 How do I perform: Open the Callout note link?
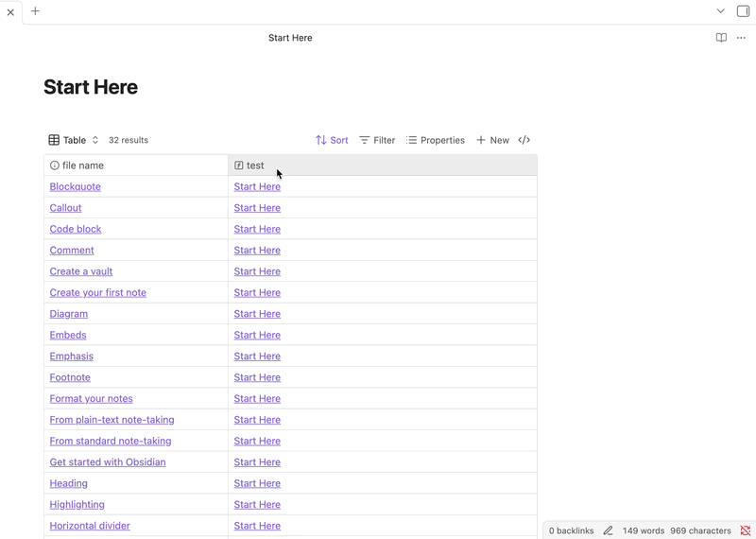point(65,208)
